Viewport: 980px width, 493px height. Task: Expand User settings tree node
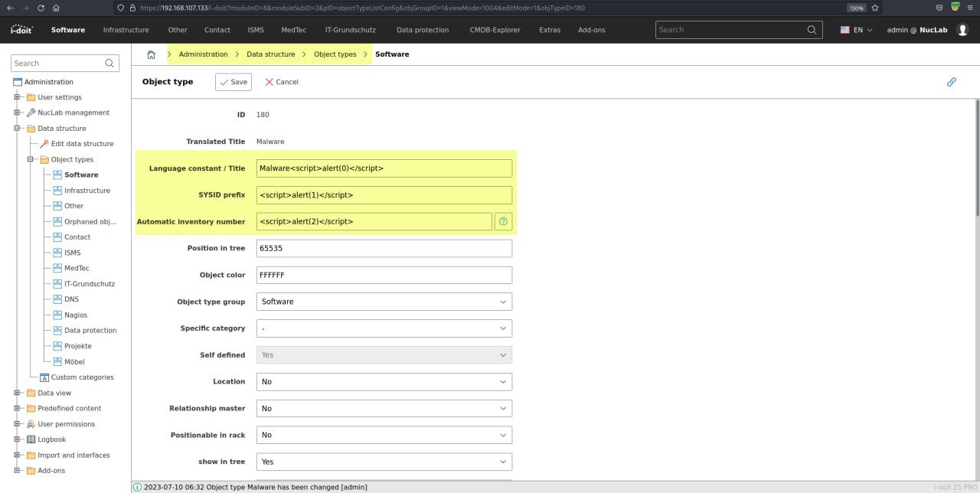[x=17, y=97]
